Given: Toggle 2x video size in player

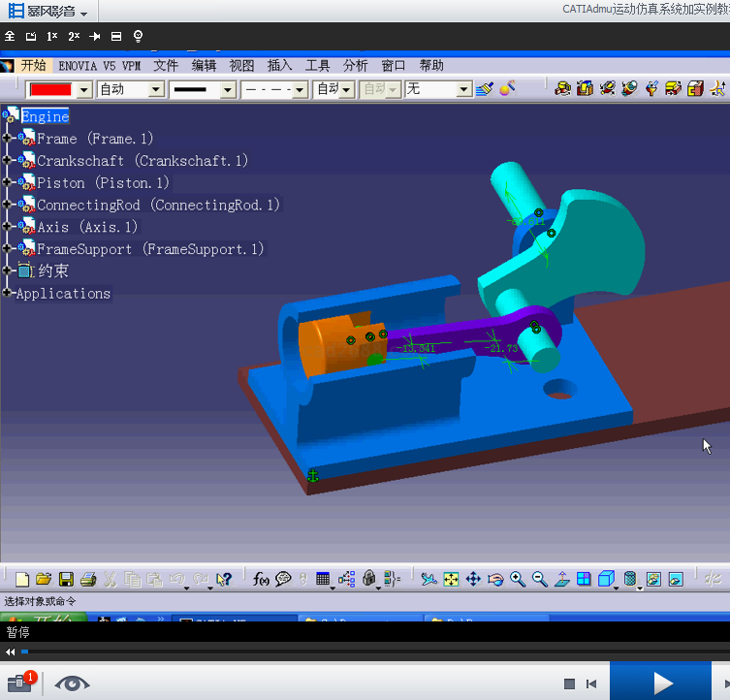Looking at the screenshot, I should [74, 36].
